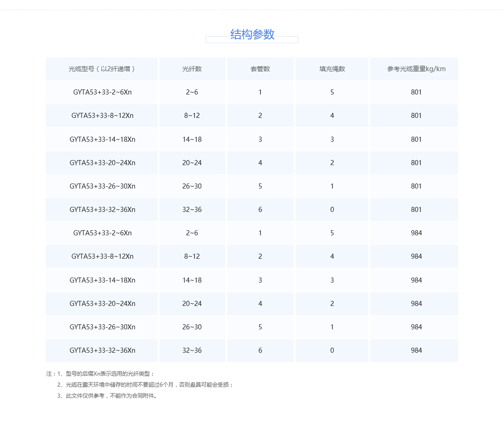Click GYTA53+33-2~6Xn in the 984 weight row

(103, 233)
